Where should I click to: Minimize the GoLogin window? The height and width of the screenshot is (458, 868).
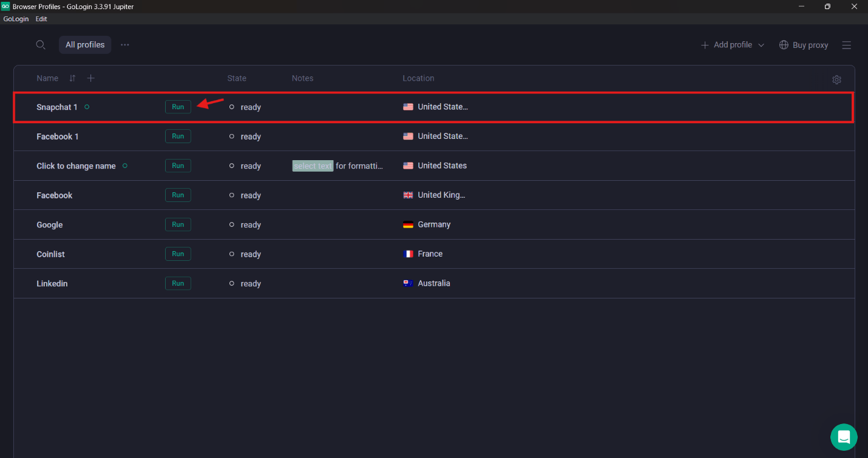coord(802,6)
